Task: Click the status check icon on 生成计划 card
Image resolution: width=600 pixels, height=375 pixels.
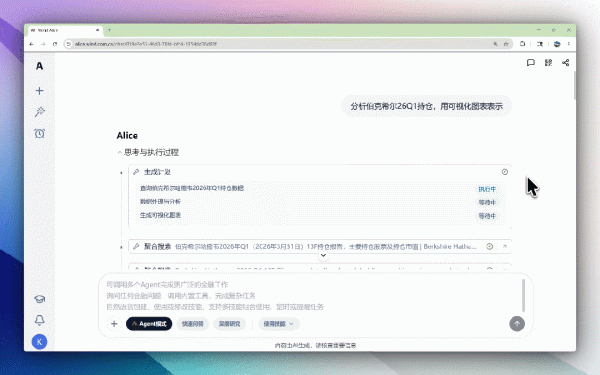Action: pyautogui.click(x=505, y=172)
